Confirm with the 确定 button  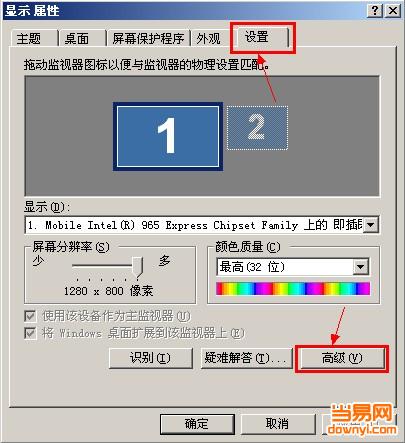[197, 424]
